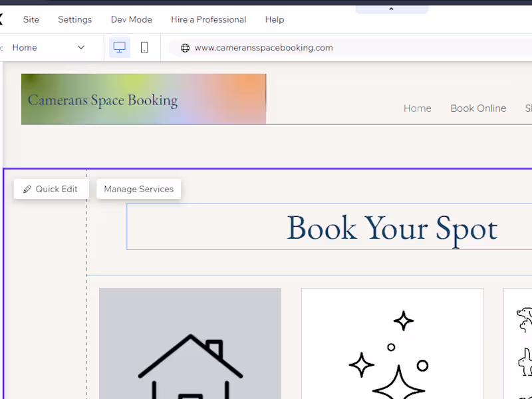532x399 pixels.
Task: Click the globe icon in the address bar
Action: [185, 47]
